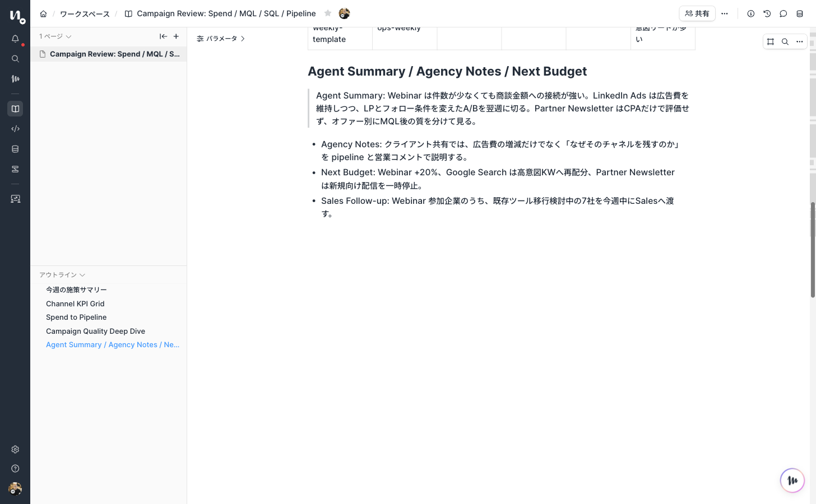Collapse the page sidebar panel

[x=163, y=36]
